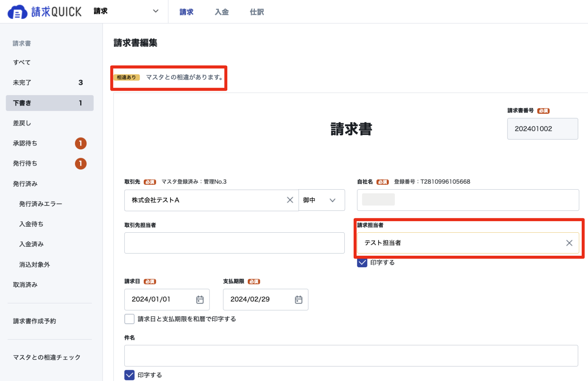This screenshot has height=381, width=588.
Task: Click the 発行待ち count badge
Action: pos(81,164)
